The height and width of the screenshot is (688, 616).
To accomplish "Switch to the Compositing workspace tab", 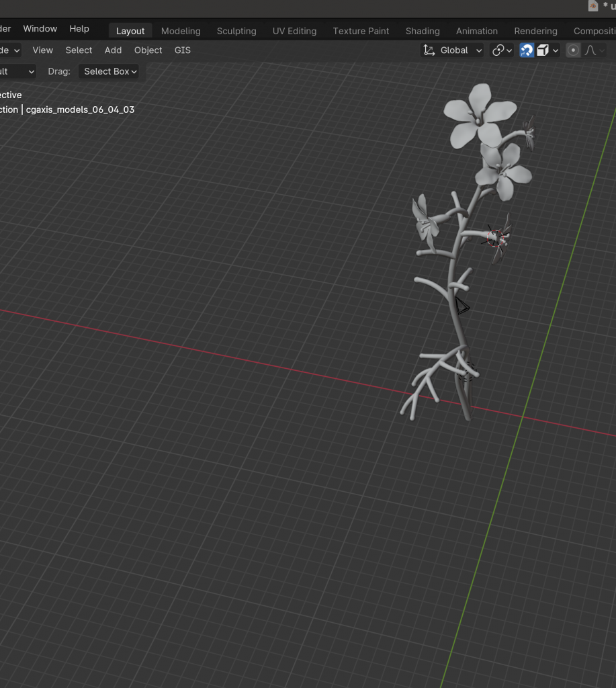I will click(594, 31).
